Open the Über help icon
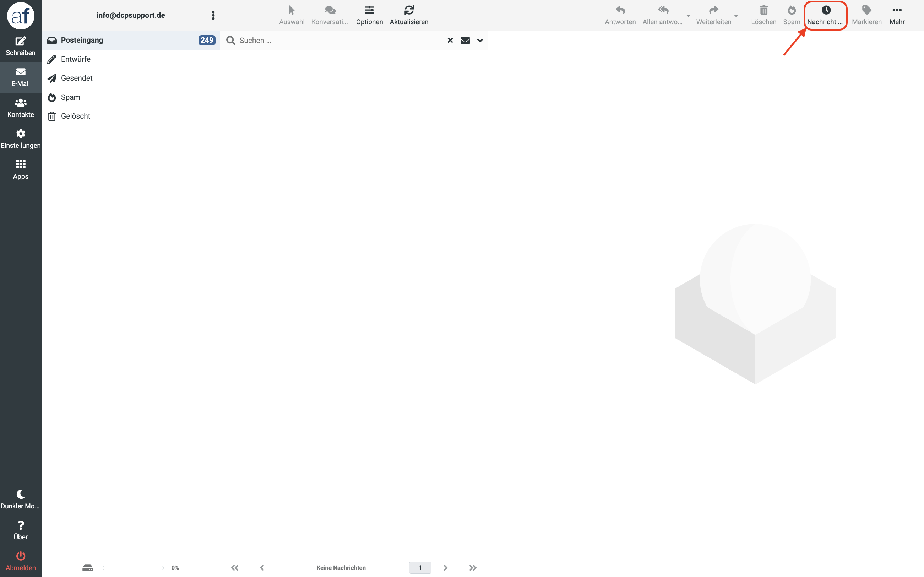Image resolution: width=924 pixels, height=577 pixels. coord(21,525)
